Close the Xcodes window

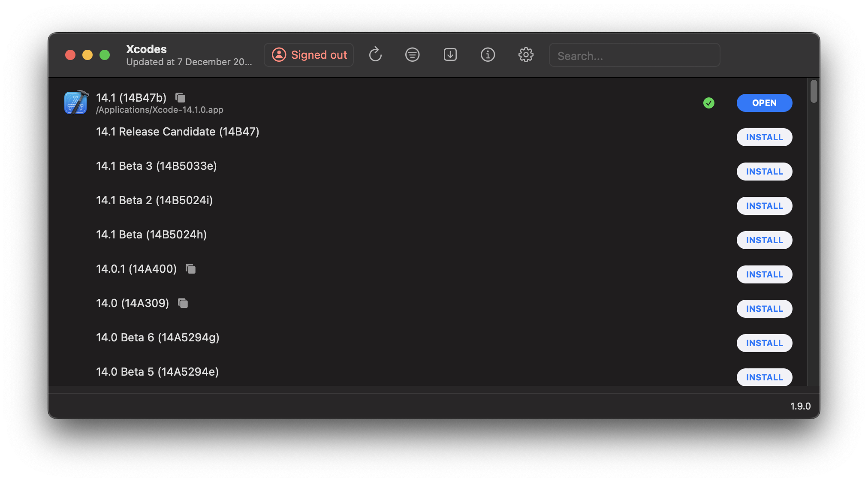point(70,55)
